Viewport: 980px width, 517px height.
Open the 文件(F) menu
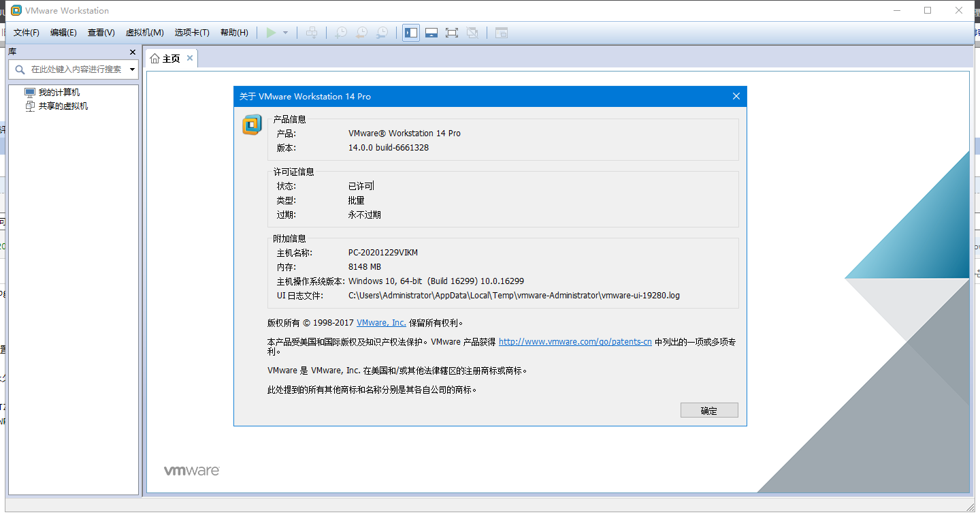click(27, 33)
